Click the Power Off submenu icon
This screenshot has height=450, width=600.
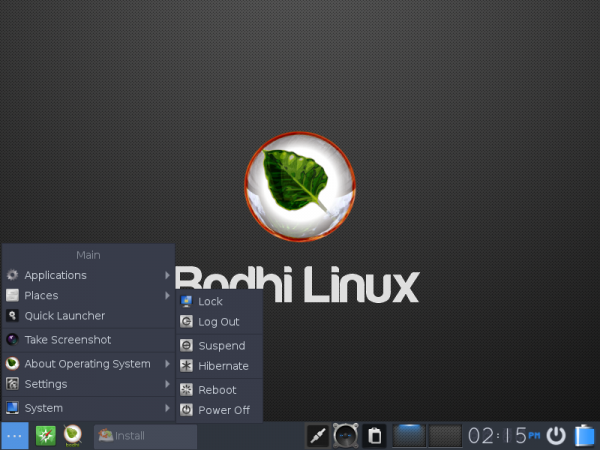(x=186, y=410)
